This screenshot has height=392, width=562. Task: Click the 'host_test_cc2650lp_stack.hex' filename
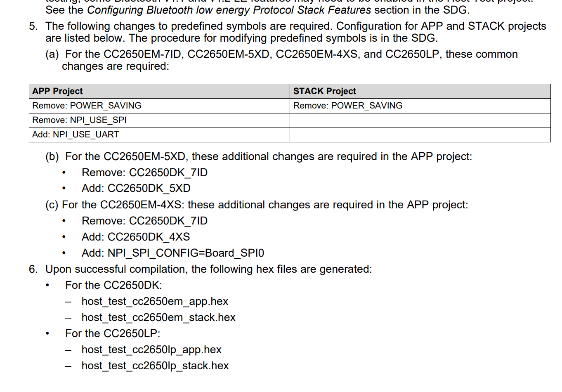coord(155,366)
